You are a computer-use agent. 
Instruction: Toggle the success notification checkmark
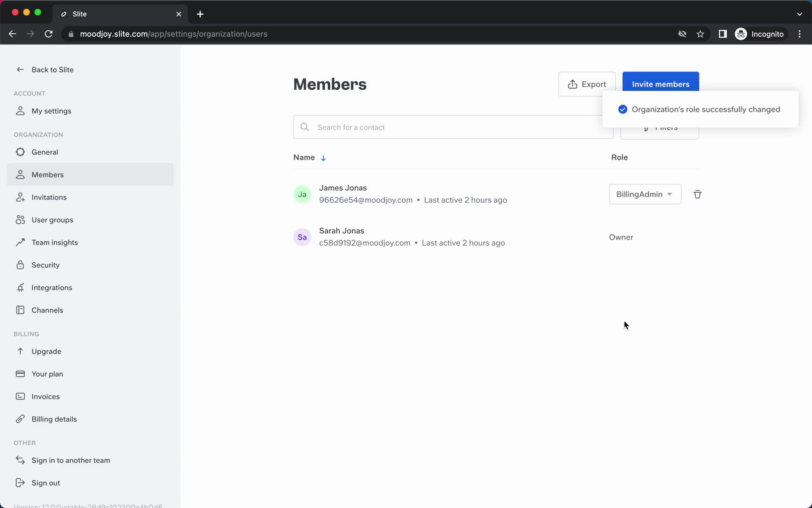pyautogui.click(x=623, y=109)
